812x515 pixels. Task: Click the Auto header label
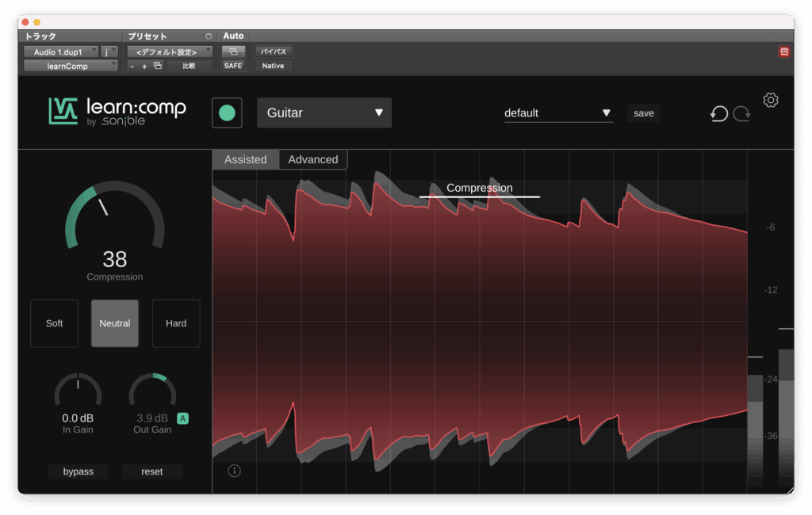(x=234, y=36)
